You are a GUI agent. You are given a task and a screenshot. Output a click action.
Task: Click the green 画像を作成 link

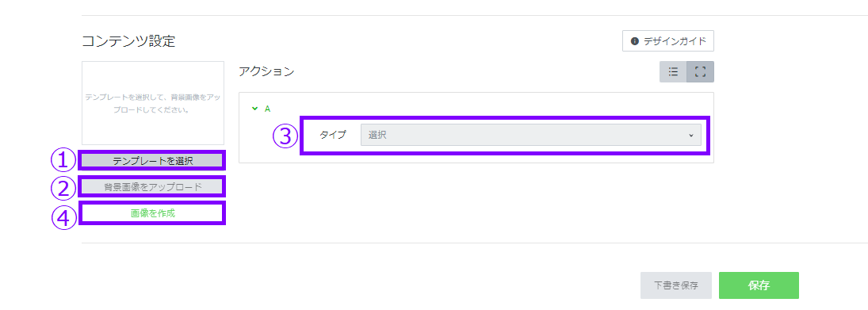click(153, 213)
